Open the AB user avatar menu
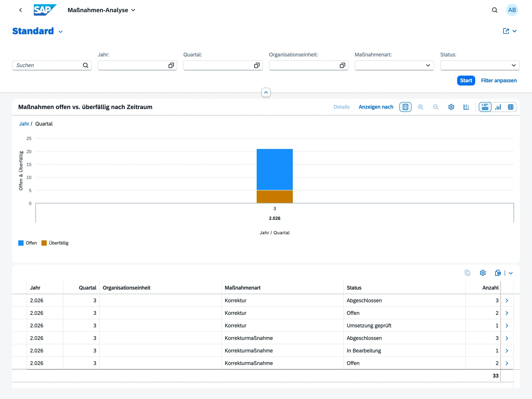532x399 pixels. (x=512, y=10)
